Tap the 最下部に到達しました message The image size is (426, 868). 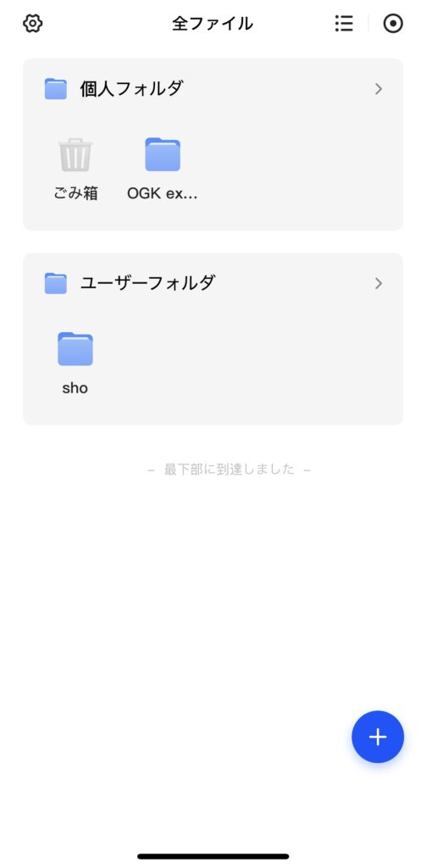point(229,470)
